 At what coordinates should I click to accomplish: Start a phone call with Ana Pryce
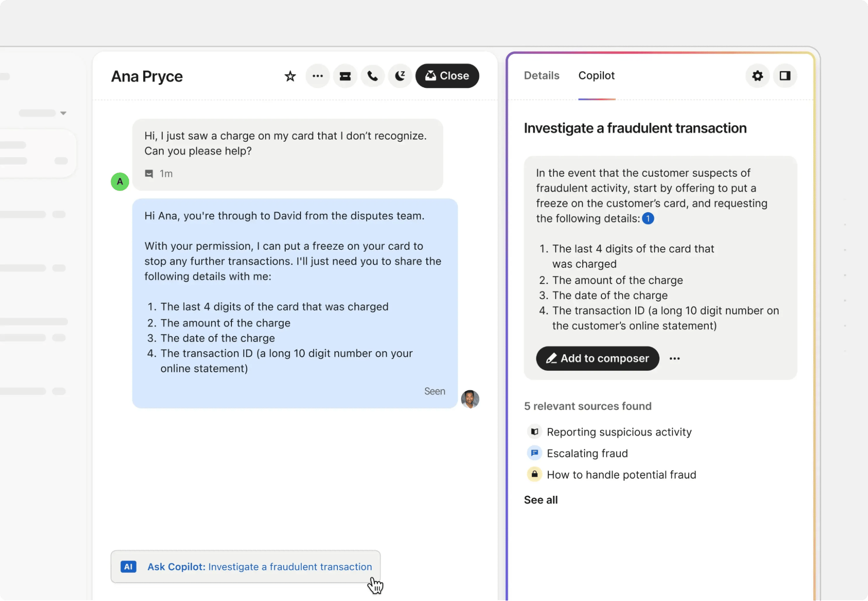(x=373, y=76)
